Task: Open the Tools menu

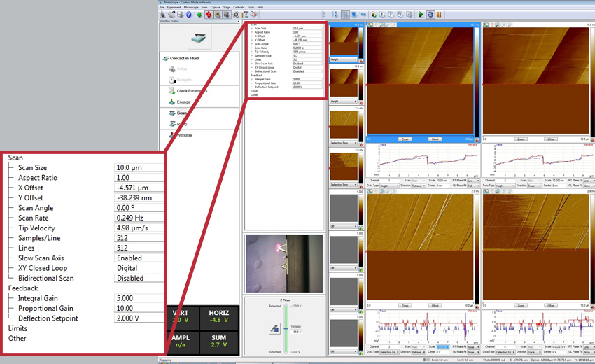Action: [251, 7]
